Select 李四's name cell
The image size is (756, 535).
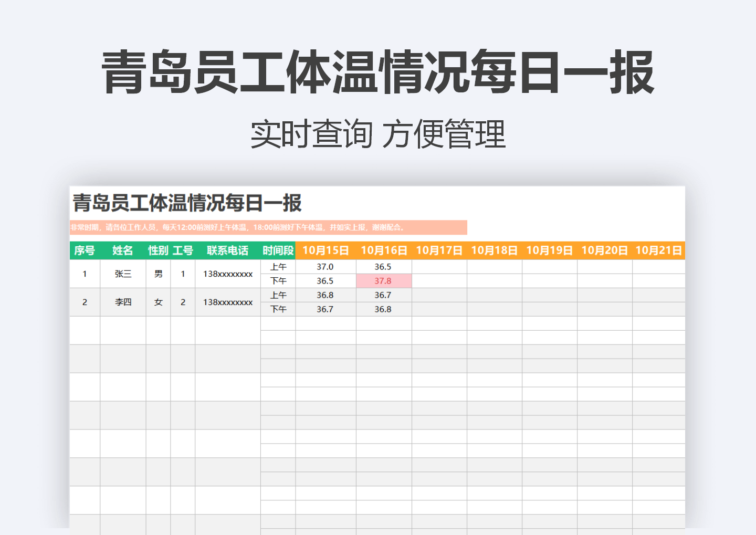pos(123,302)
